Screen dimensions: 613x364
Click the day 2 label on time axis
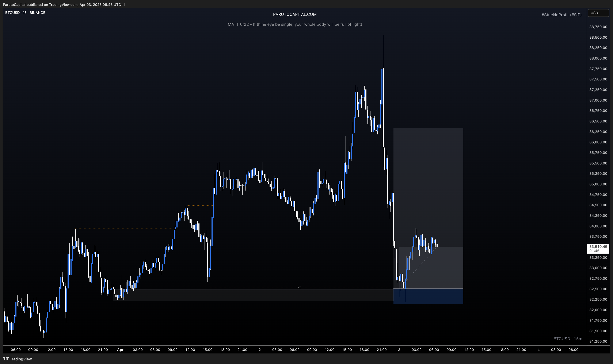coord(259,349)
